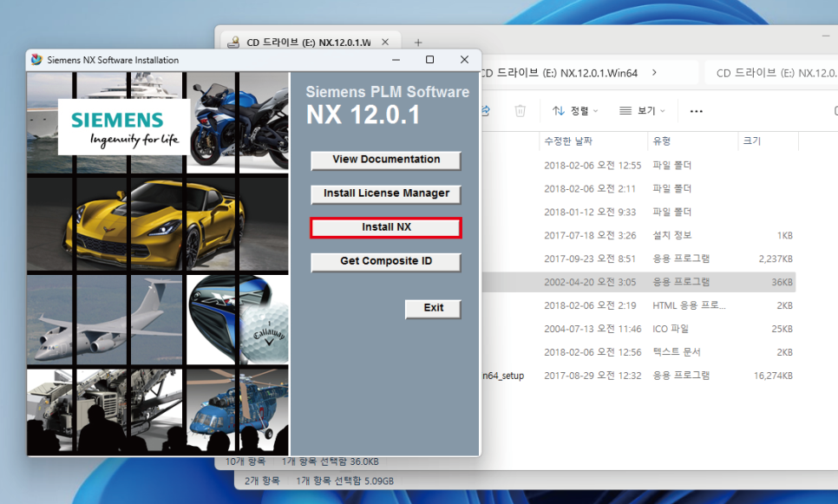Close the CD drive Explorer tab
This screenshot has width=838, height=504.
click(385, 43)
